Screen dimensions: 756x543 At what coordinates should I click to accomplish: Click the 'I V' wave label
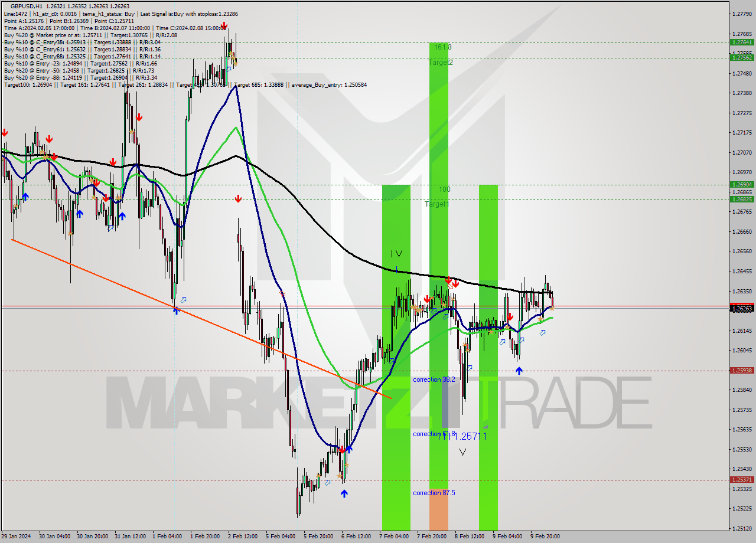click(x=396, y=254)
